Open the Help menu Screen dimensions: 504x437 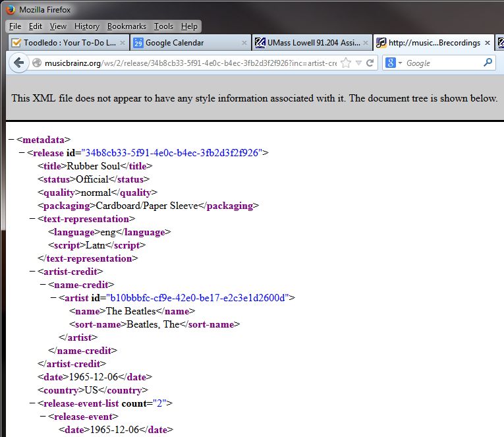189,26
